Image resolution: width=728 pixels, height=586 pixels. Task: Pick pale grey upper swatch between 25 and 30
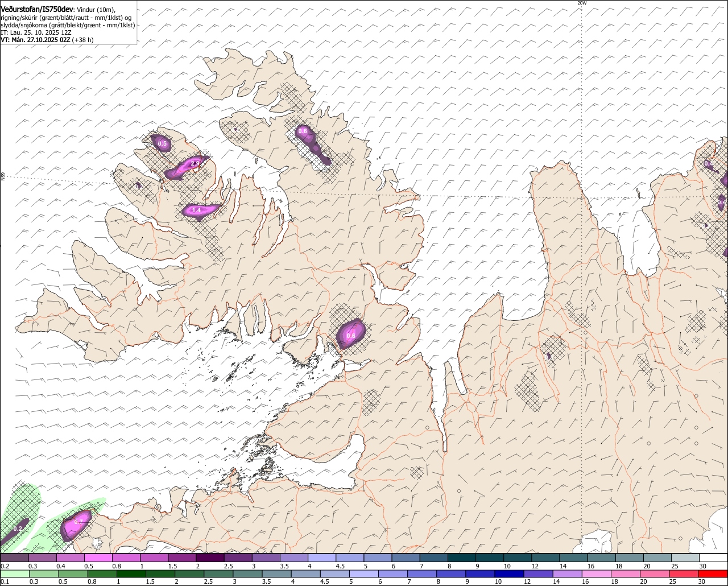point(685,558)
